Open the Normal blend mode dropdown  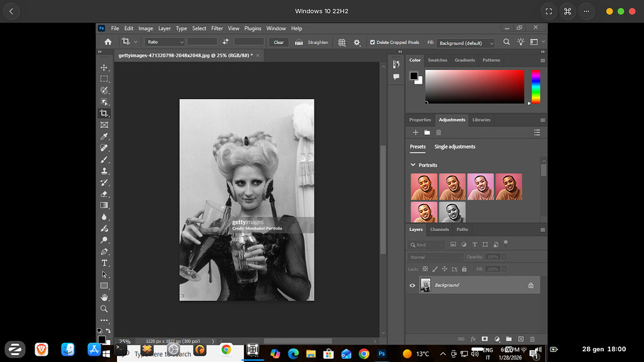[x=435, y=257]
